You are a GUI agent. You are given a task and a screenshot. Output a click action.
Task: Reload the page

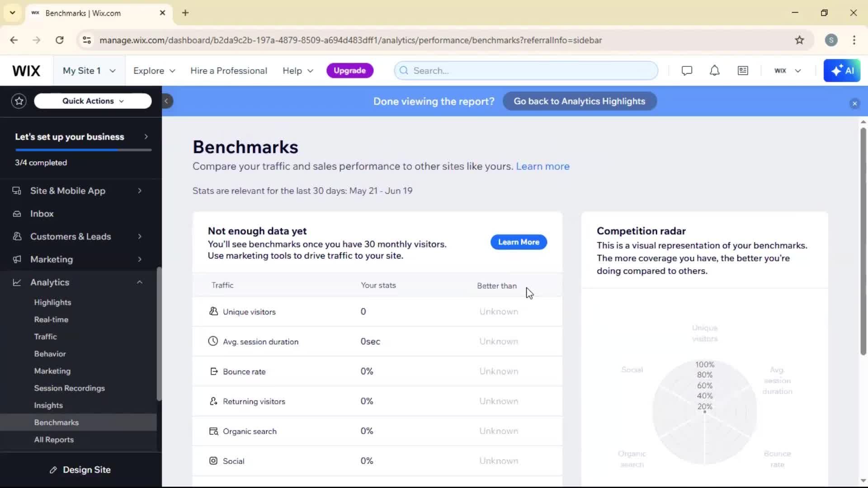point(59,40)
